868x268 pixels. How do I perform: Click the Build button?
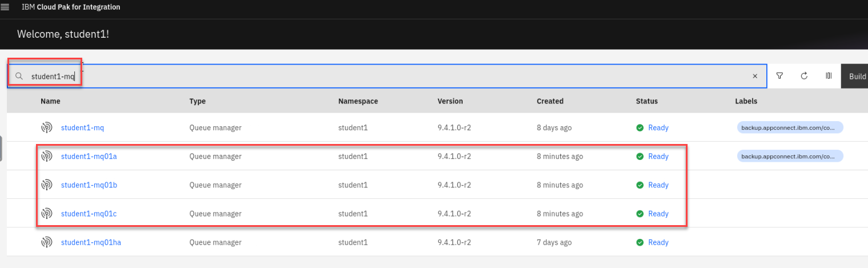click(x=855, y=76)
